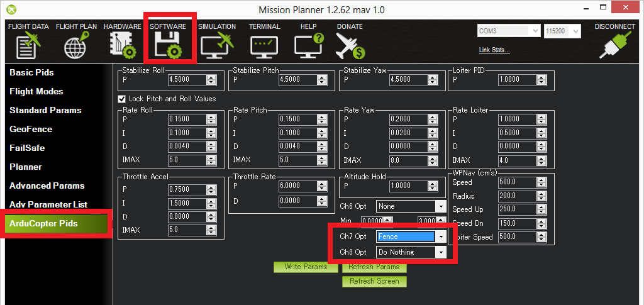Open the Flight Plan globe icon
This screenshot has height=305, width=644.
click(75, 45)
